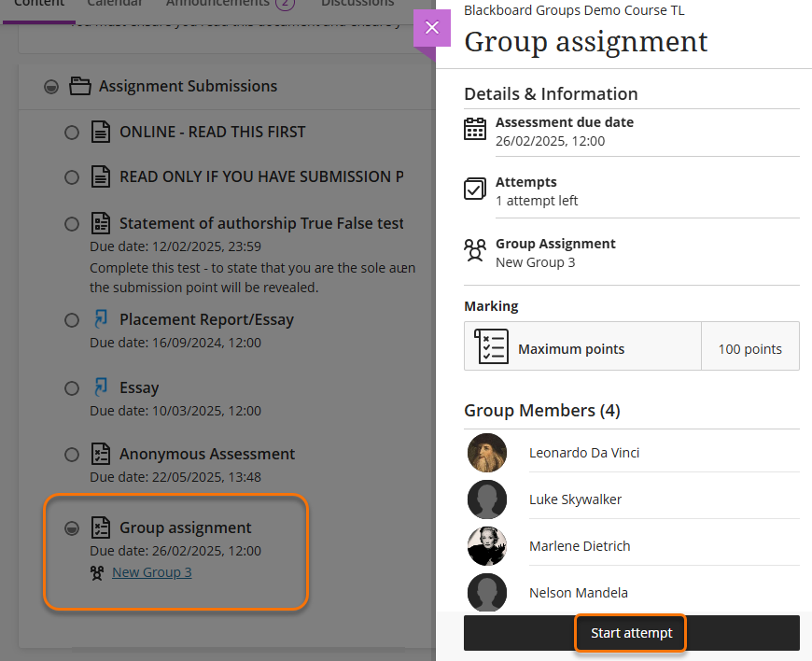Click the Start attempt button
This screenshot has height=661, width=812.
631,633
